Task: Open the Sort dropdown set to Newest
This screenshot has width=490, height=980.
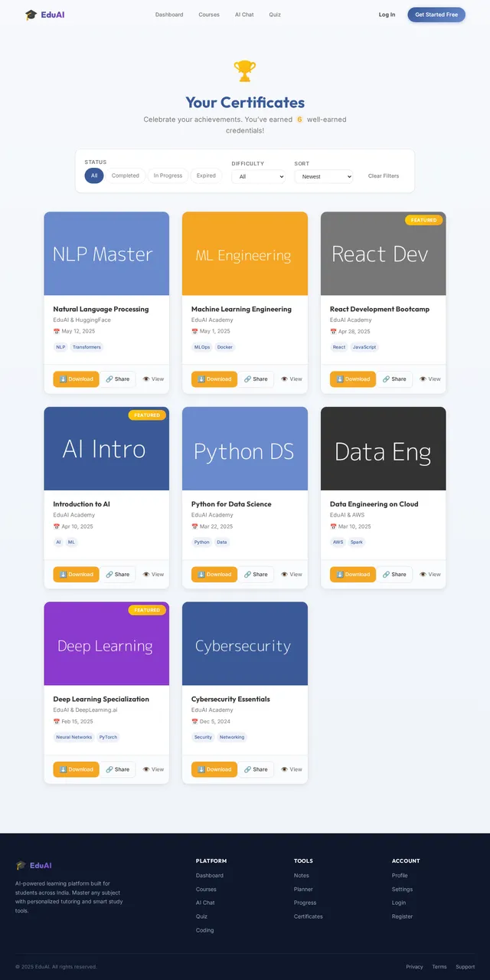Action: click(324, 176)
